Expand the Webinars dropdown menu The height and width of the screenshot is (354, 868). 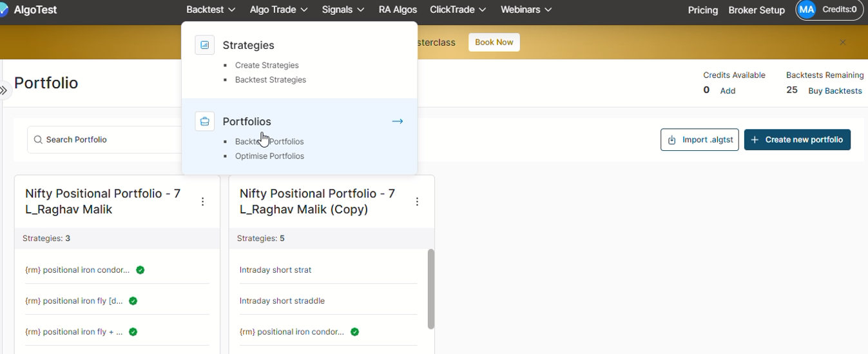pos(526,10)
